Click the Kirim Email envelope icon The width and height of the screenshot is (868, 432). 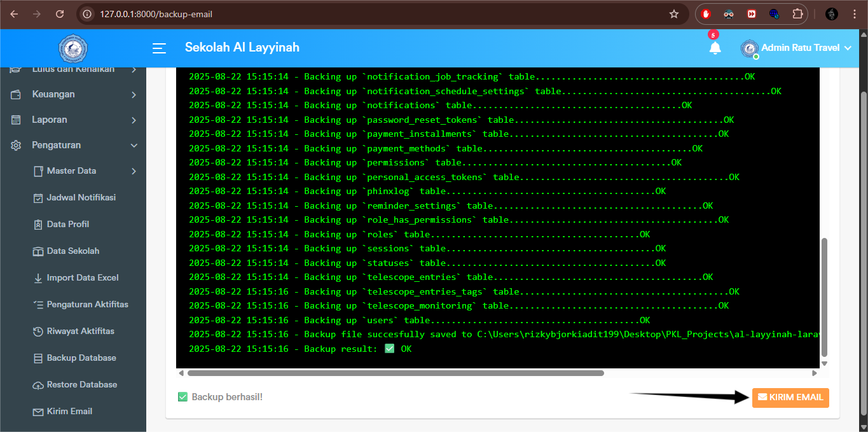pyautogui.click(x=38, y=411)
